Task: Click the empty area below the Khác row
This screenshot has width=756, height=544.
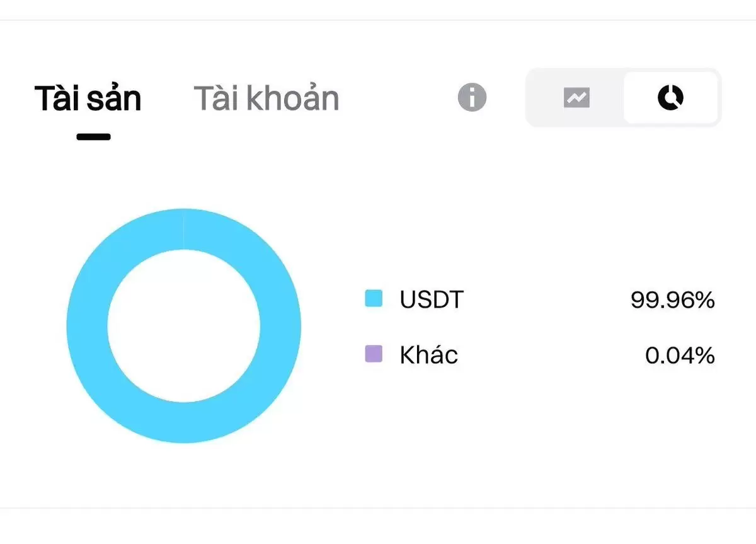Action: 540,429
